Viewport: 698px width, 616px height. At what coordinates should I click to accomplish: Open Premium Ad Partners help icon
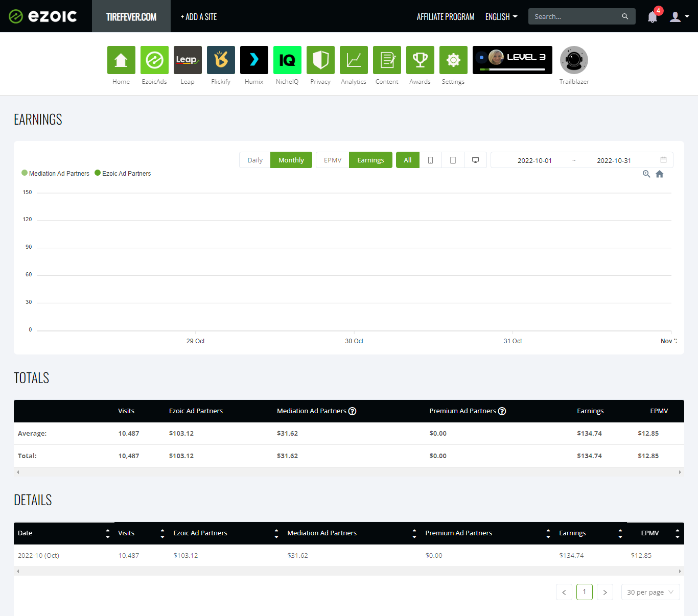click(x=502, y=411)
